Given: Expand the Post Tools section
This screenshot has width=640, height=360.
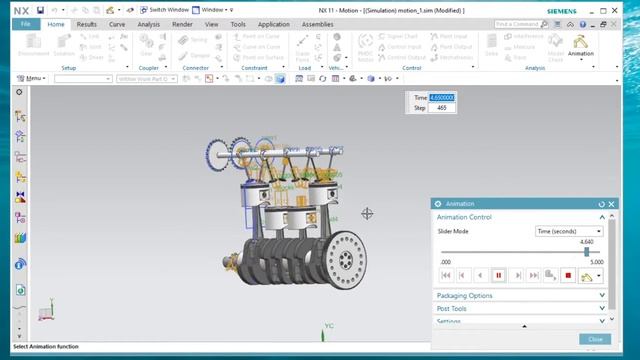Looking at the screenshot, I should [602, 308].
